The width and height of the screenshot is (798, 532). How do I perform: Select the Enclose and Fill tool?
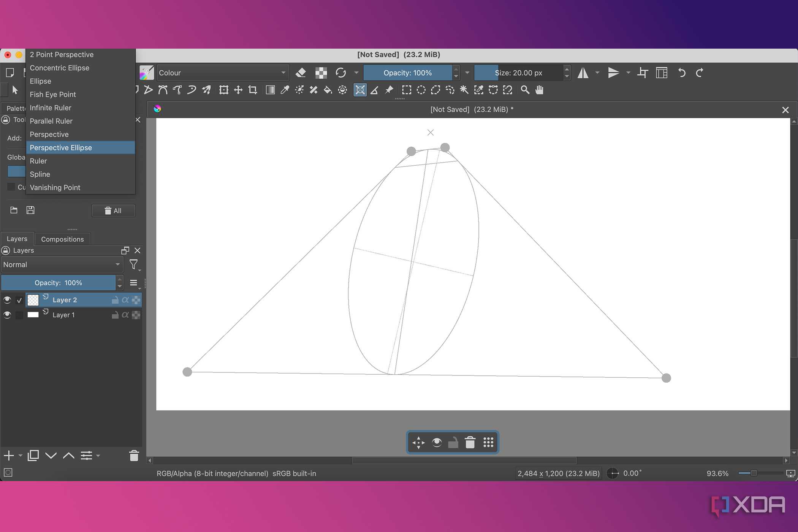[342, 90]
